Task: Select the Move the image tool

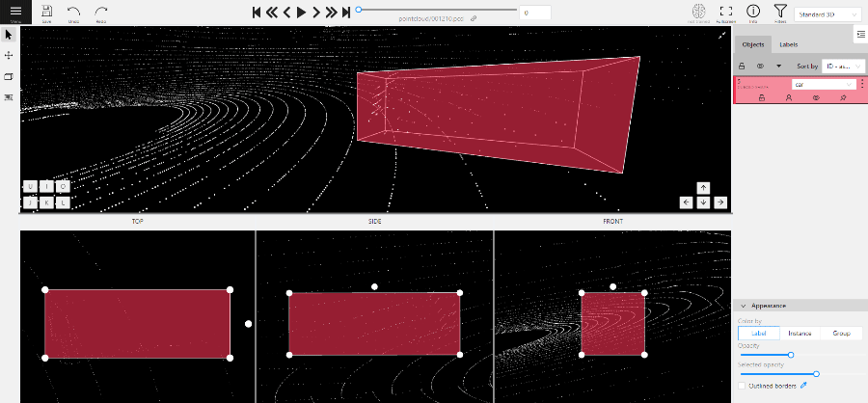Action: pos(9,55)
